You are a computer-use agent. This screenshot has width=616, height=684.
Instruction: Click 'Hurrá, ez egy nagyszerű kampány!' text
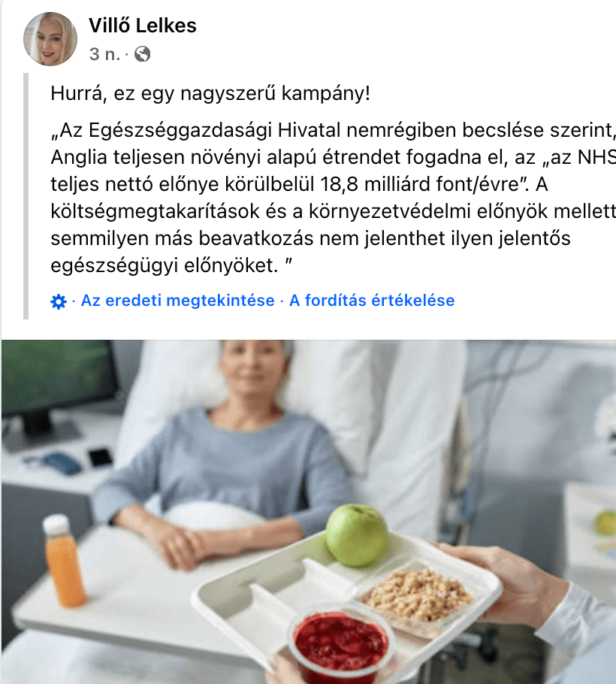[x=210, y=93]
